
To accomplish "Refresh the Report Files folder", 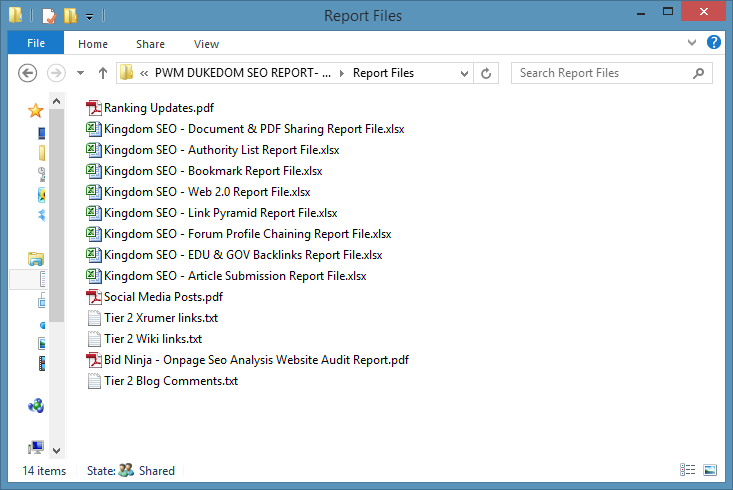I will point(486,73).
